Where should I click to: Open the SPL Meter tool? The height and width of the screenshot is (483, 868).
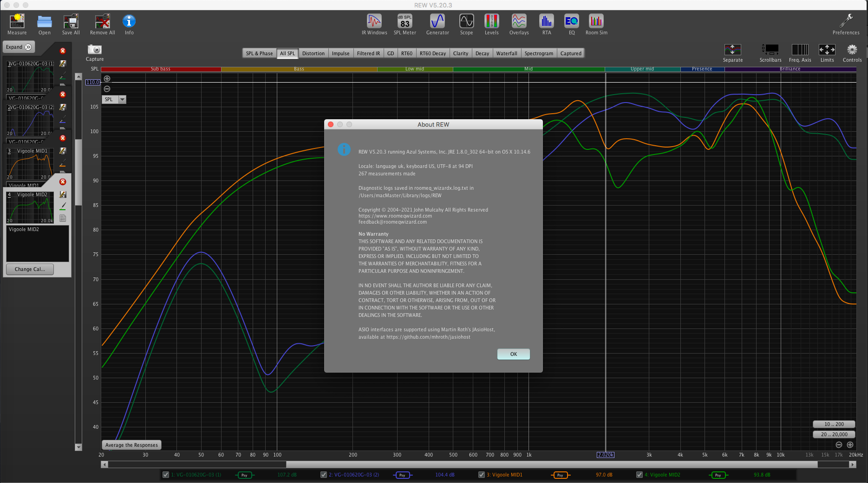click(x=405, y=22)
